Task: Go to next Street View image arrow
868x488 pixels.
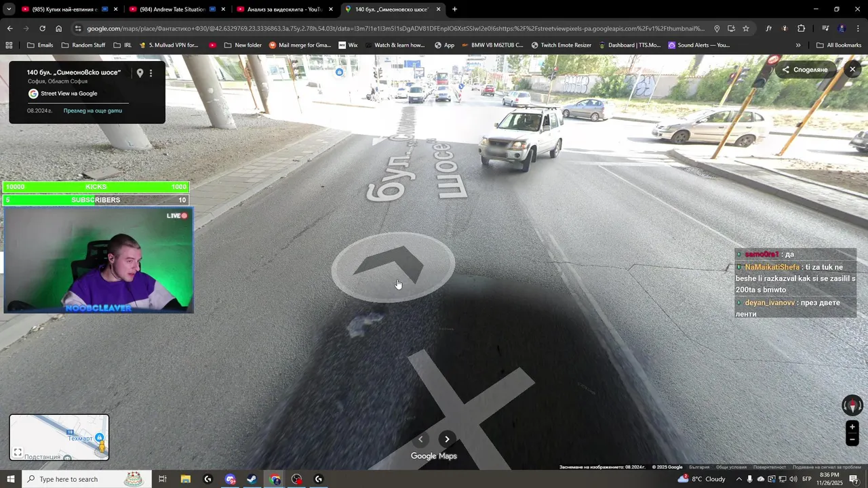Action: (447, 439)
